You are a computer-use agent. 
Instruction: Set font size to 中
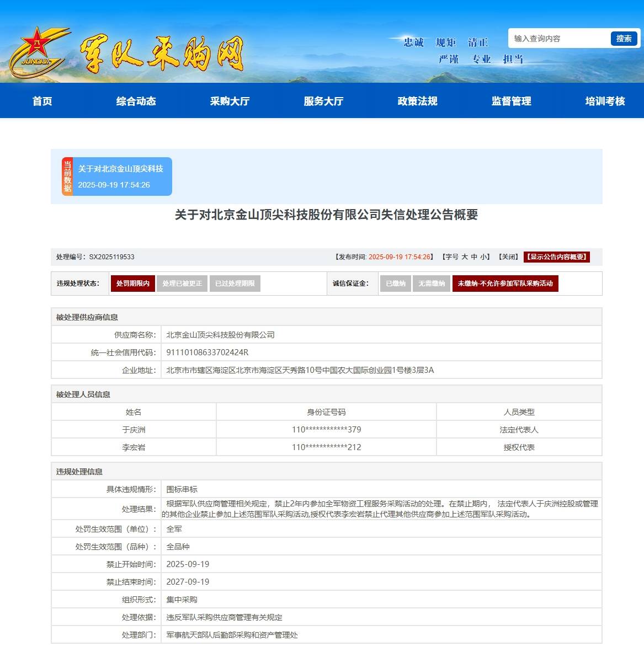[x=474, y=257]
